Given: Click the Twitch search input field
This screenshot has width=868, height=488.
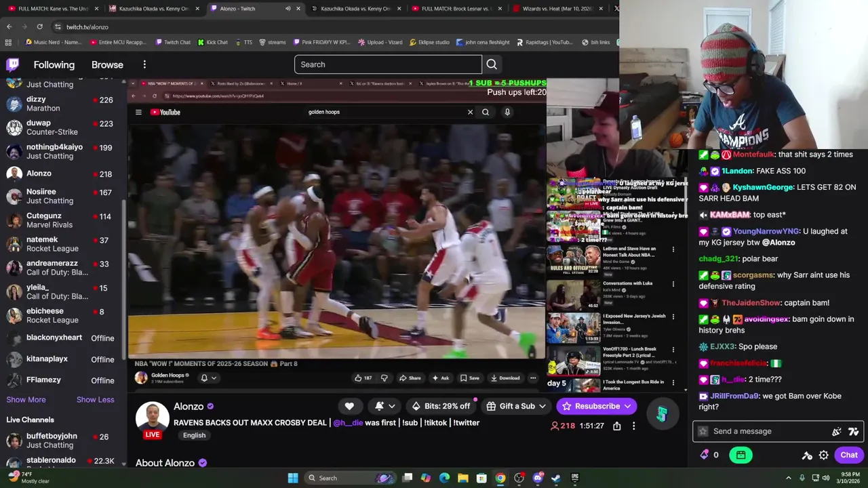Looking at the screenshot, I should point(388,64).
